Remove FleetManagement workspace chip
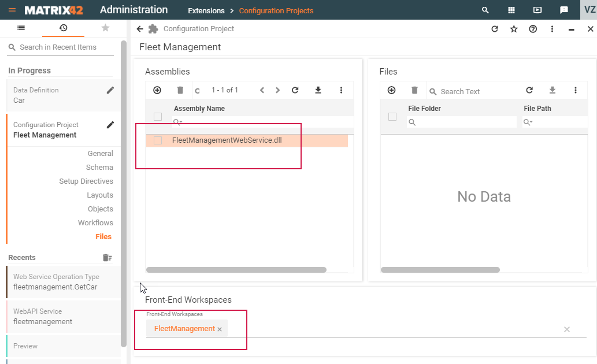The width and height of the screenshot is (597, 364). (x=220, y=329)
